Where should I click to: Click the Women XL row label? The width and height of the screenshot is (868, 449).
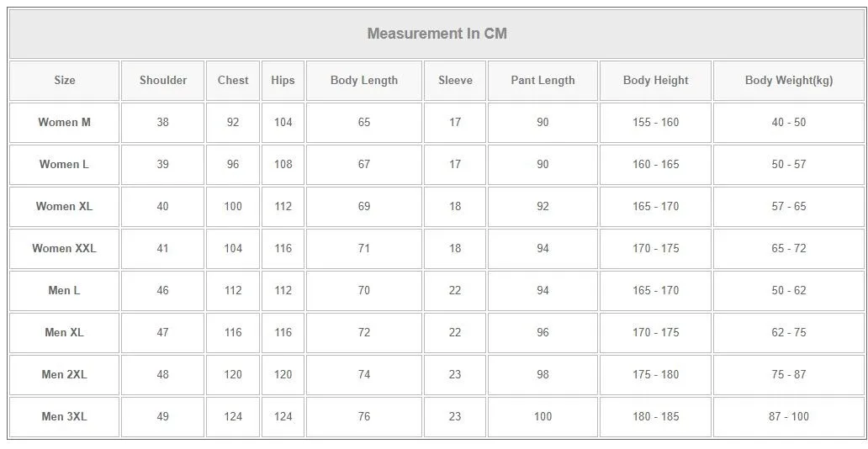pos(65,207)
